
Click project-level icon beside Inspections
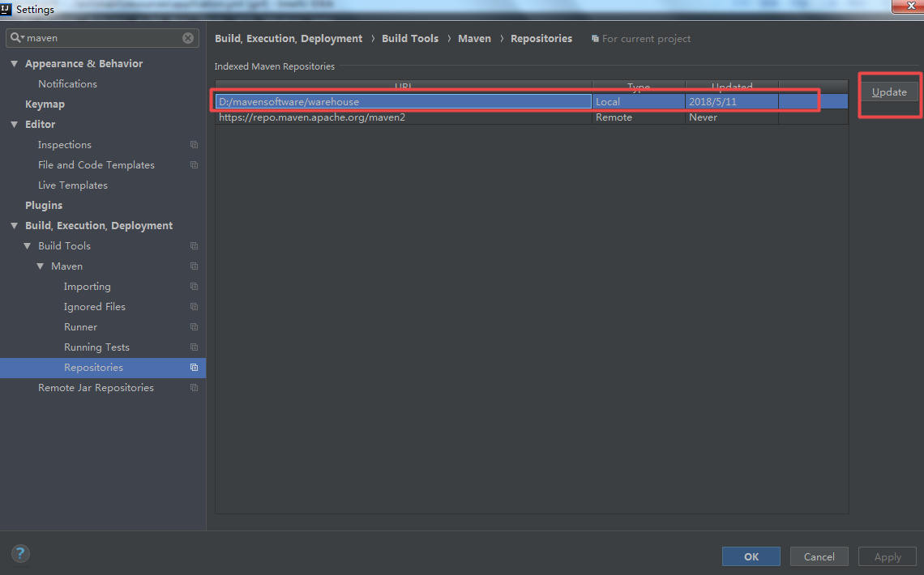pos(194,145)
